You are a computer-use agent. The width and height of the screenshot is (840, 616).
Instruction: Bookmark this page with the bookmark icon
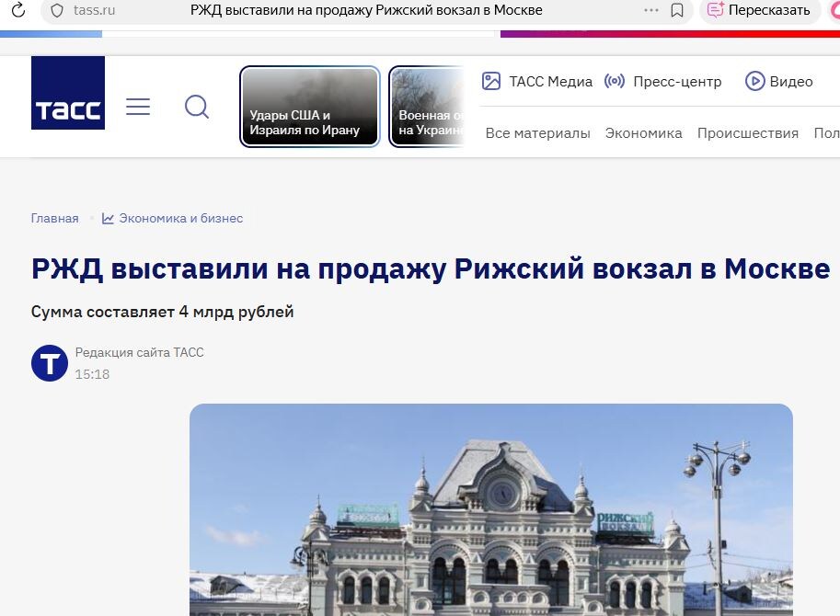coord(677,10)
